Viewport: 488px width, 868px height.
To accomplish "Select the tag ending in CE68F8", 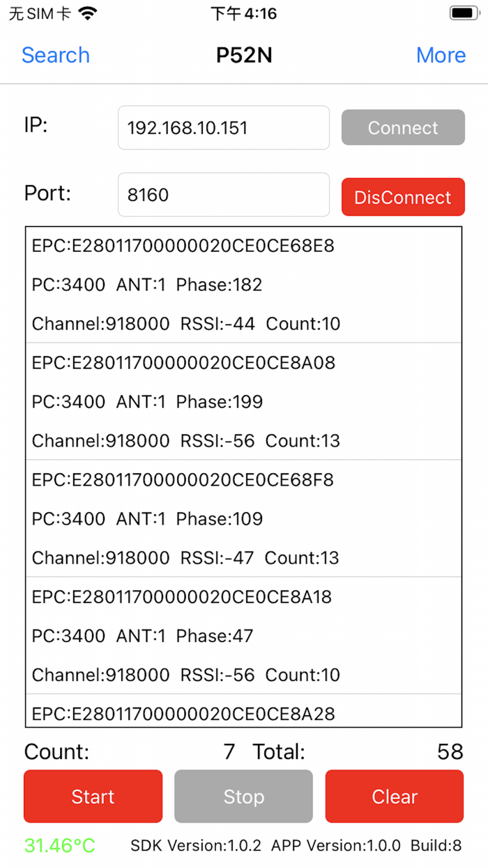I will pos(244,518).
